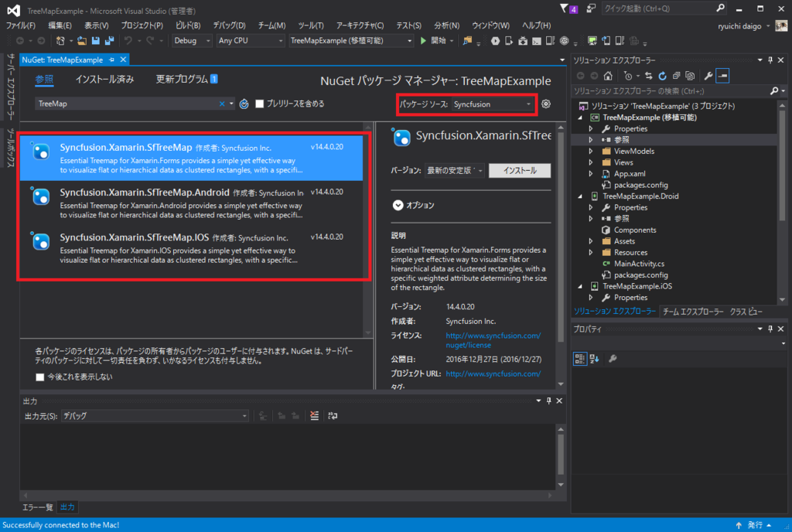Click the Open file folder toolbar icon

(82, 41)
